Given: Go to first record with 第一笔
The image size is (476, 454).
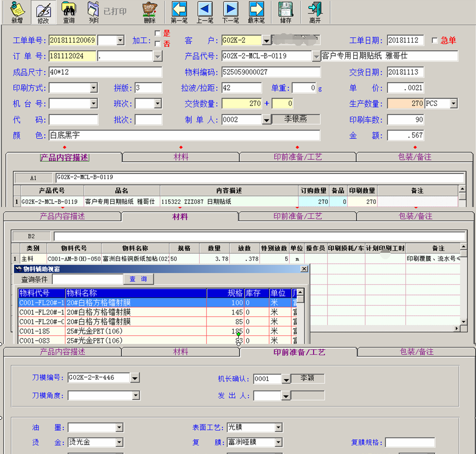Looking at the screenshot, I should coord(179,13).
